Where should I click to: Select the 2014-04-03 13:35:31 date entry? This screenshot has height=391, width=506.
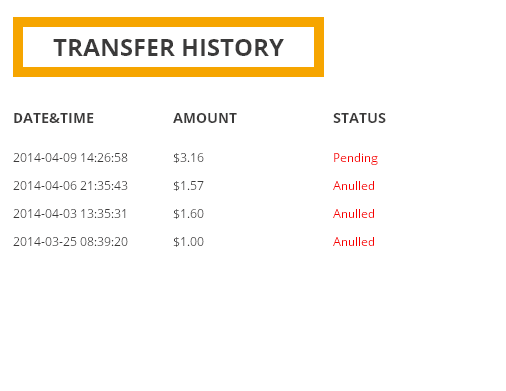pos(70,214)
